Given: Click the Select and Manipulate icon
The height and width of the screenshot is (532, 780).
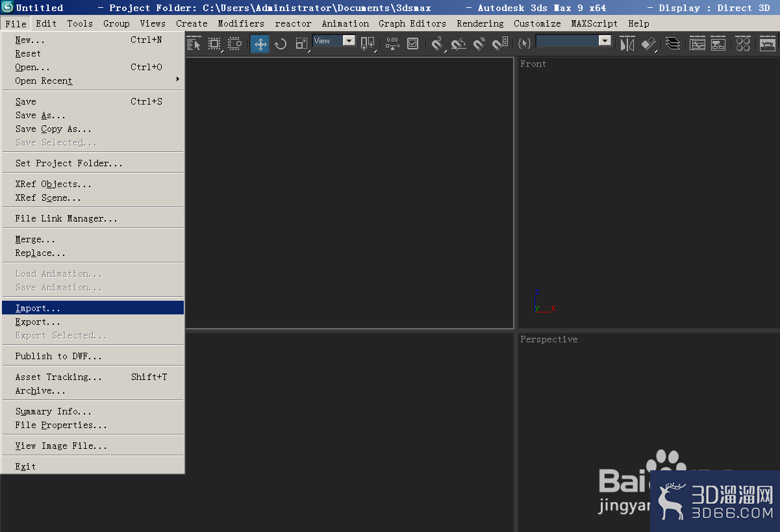Looking at the screenshot, I should [392, 44].
